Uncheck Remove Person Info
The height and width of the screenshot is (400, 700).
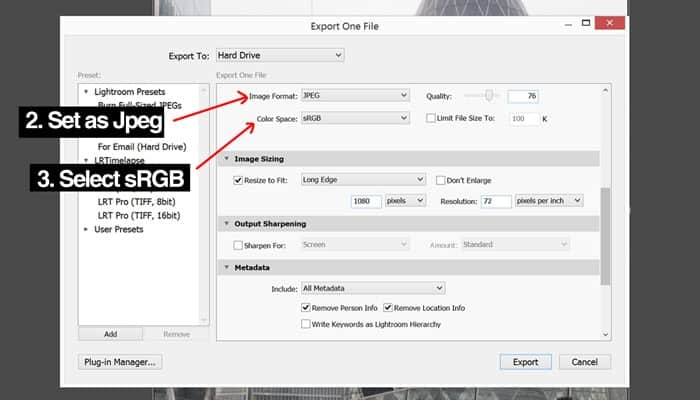[x=306, y=308]
